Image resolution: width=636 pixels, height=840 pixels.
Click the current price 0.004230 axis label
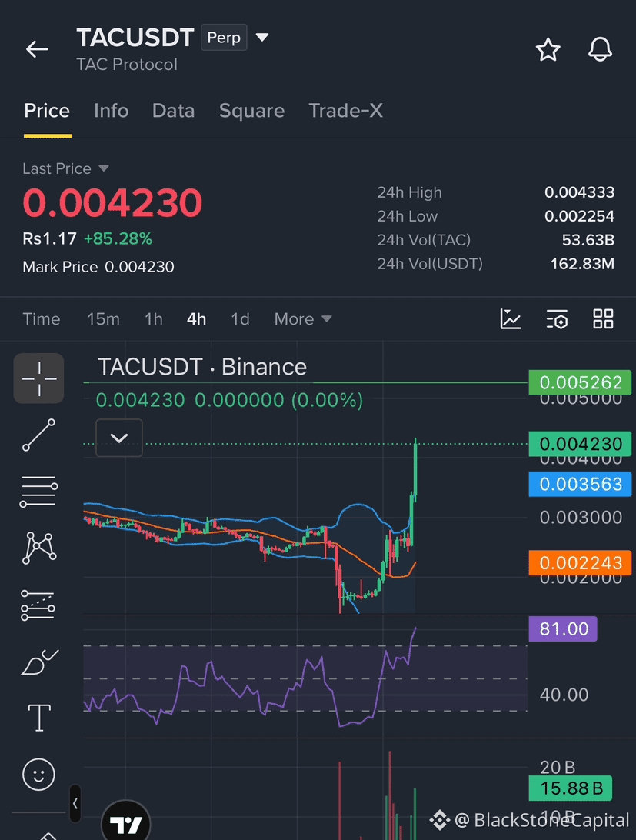pyautogui.click(x=580, y=444)
